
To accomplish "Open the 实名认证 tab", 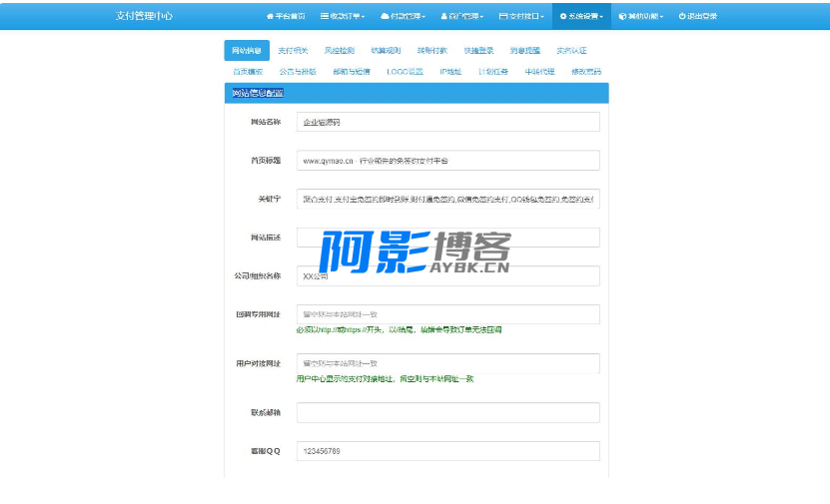I will 571,50.
